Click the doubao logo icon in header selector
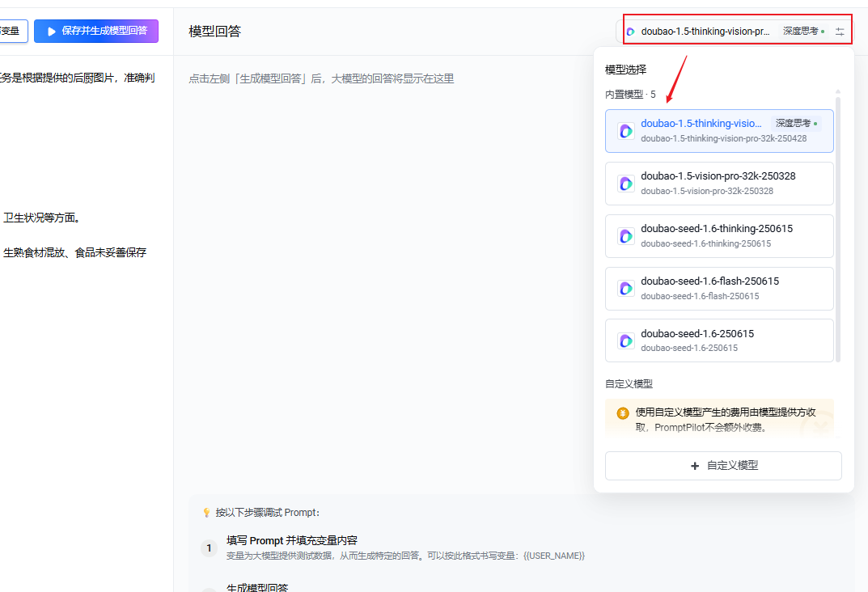The width and height of the screenshot is (868, 592). pos(630,32)
